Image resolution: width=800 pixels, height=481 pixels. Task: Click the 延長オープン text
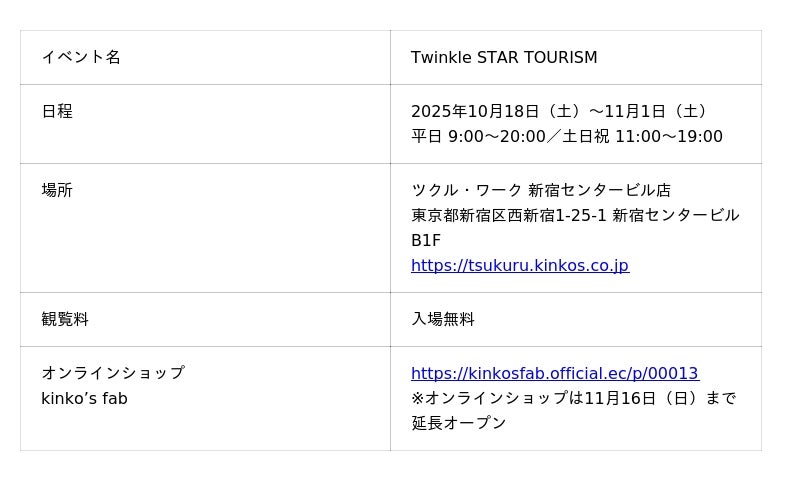click(459, 424)
